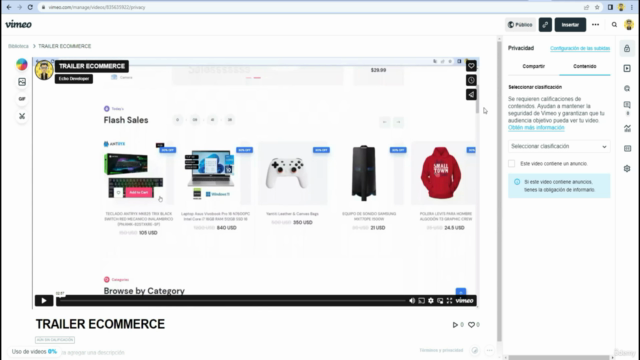Open the three-dots more options menu in the header
This screenshot has width=640, height=360.
[596, 24]
